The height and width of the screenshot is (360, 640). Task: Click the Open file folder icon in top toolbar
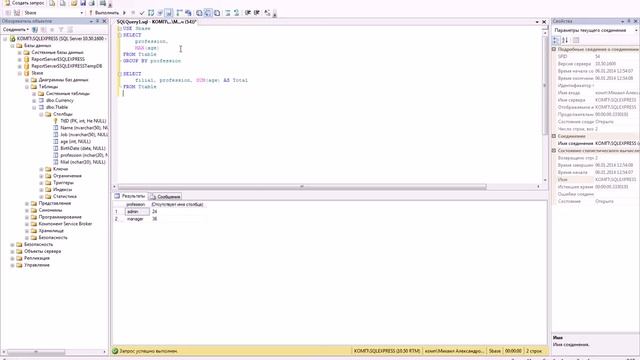74,3
